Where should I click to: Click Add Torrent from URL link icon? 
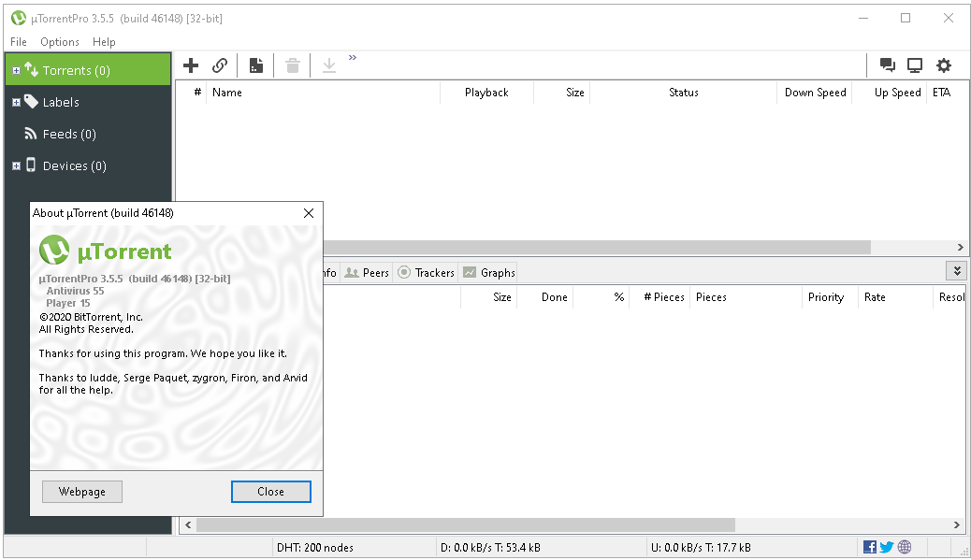pyautogui.click(x=220, y=65)
